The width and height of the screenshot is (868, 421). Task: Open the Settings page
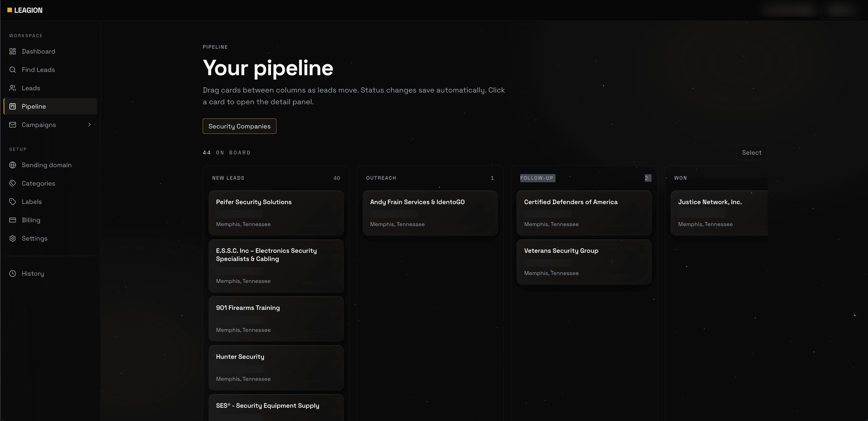(50, 238)
